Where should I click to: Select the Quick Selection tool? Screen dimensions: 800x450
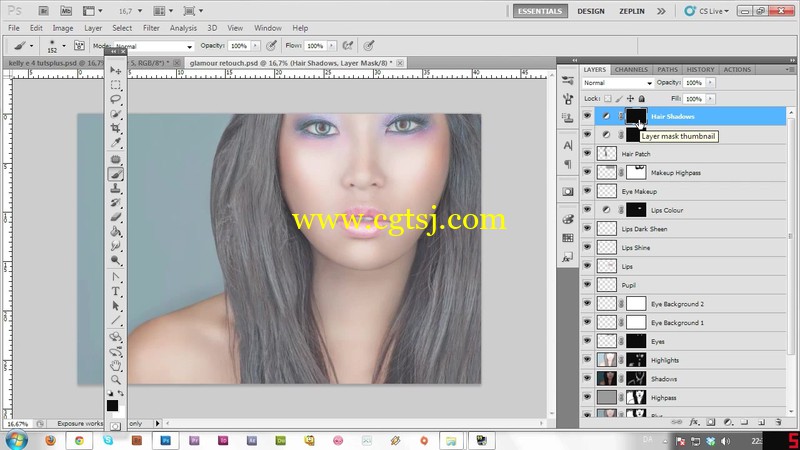tap(116, 114)
